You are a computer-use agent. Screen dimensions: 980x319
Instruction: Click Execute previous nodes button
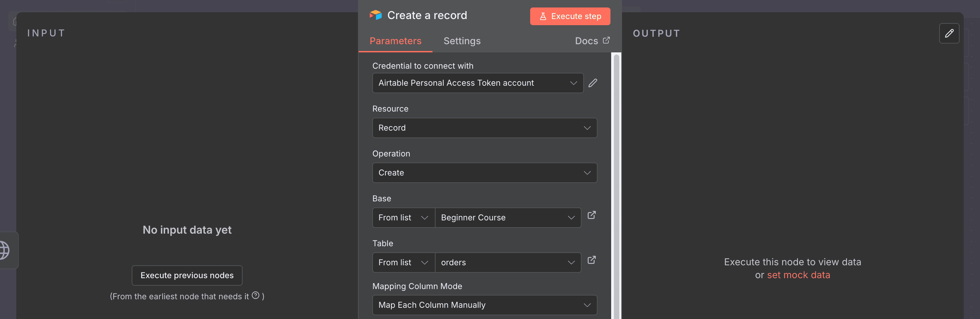187,275
